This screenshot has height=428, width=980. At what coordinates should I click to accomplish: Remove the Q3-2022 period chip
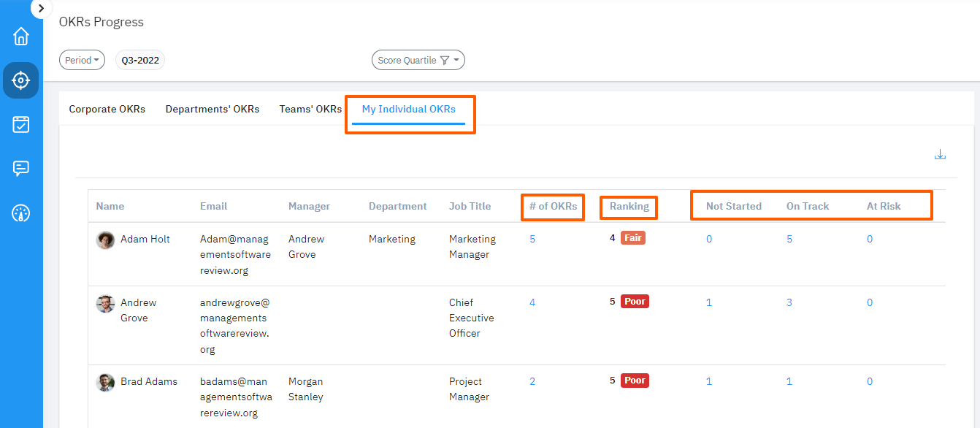tap(139, 60)
